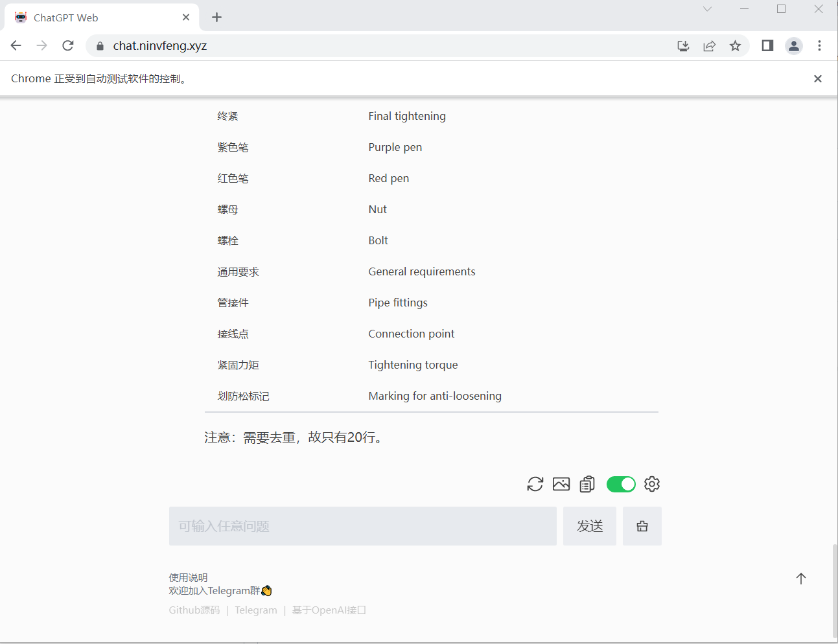The image size is (838, 644).
Task: Click the install/download icon in address bar
Action: tap(683, 45)
